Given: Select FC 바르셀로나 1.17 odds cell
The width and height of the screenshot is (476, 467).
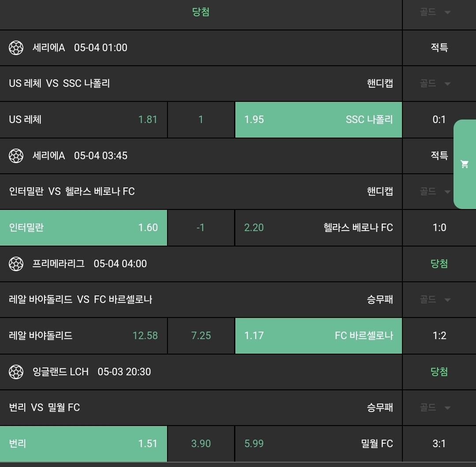Looking at the screenshot, I should click(318, 336).
